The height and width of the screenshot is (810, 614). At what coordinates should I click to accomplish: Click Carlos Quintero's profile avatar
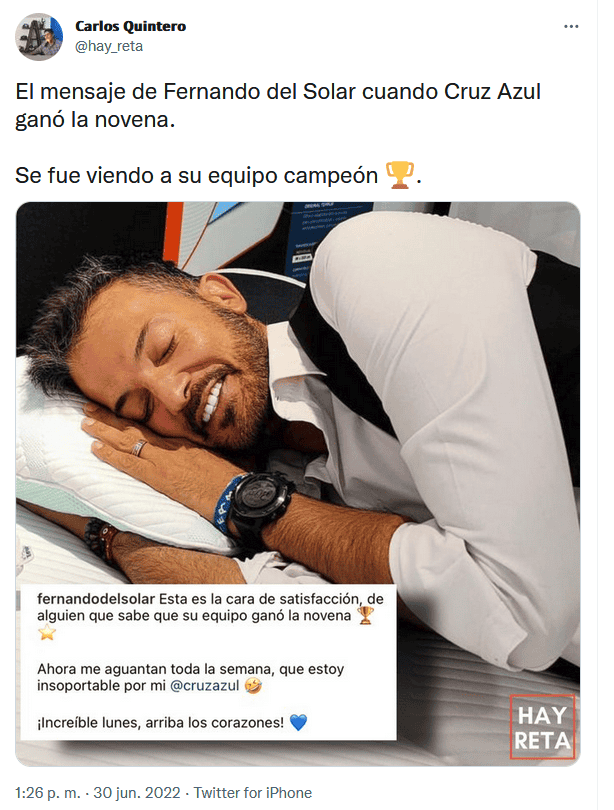(x=39, y=37)
